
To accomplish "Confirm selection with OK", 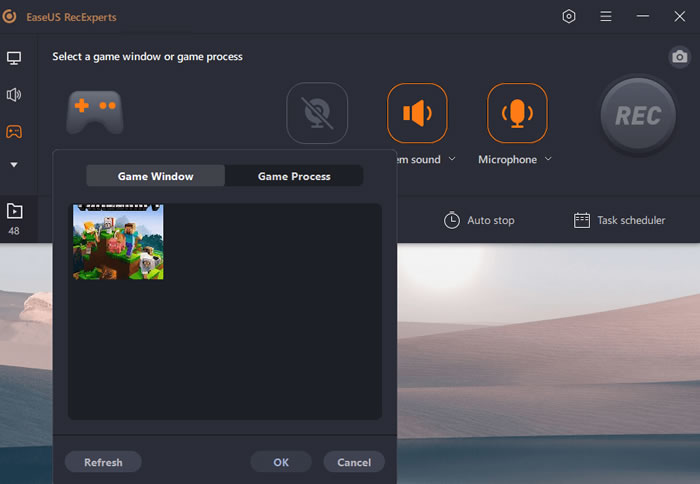I will click(281, 462).
